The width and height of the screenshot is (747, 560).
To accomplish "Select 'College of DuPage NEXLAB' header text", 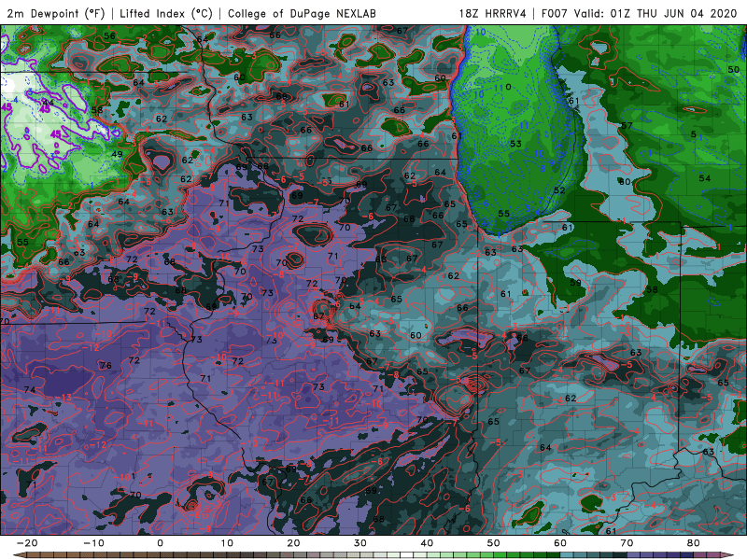I will click(x=302, y=13).
